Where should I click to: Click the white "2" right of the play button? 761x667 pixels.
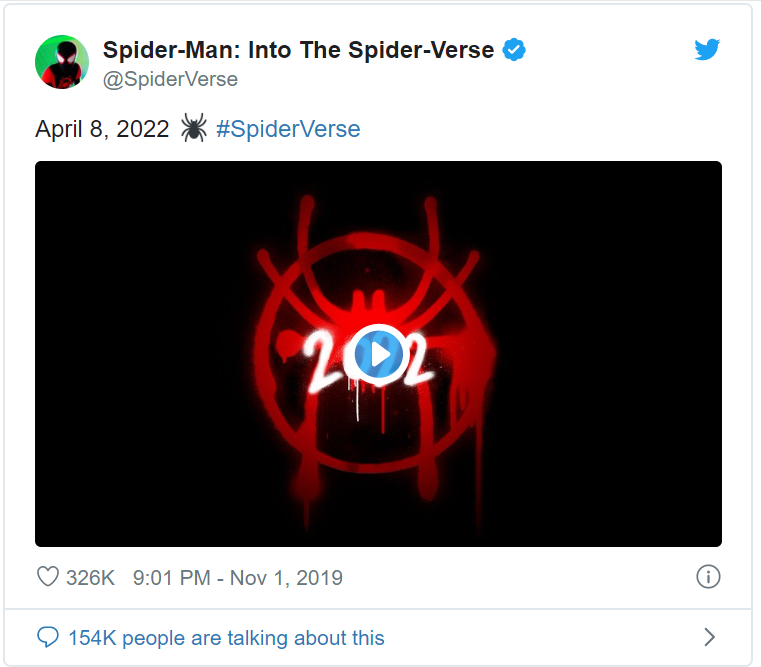tap(416, 355)
